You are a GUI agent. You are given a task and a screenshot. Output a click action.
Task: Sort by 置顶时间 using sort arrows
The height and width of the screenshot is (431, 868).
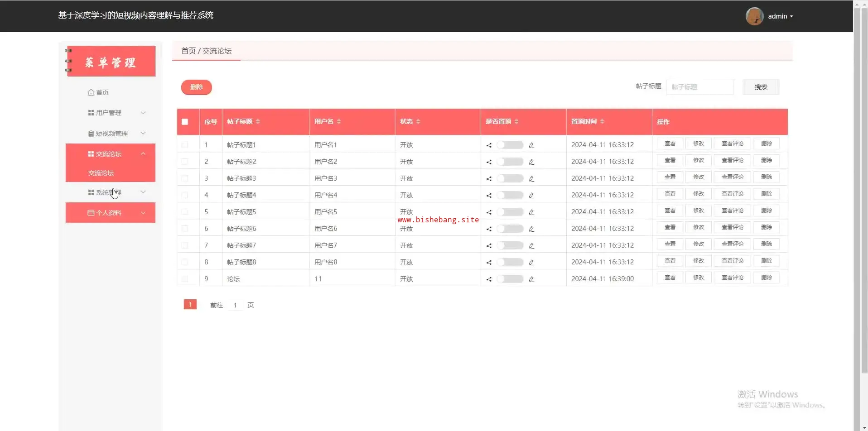point(602,121)
